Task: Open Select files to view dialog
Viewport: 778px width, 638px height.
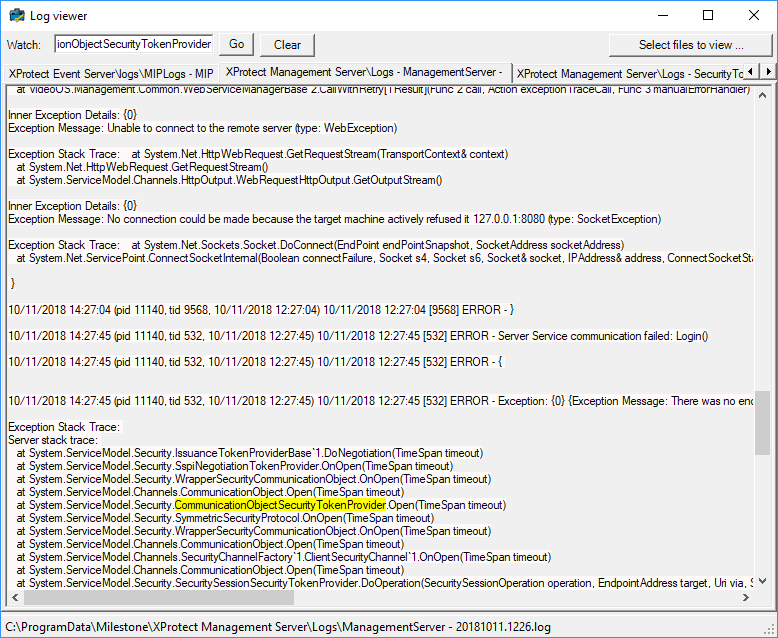Action: click(x=690, y=45)
